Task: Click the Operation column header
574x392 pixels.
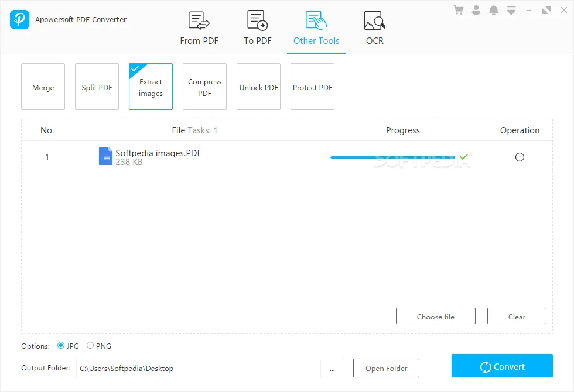Action: (520, 130)
